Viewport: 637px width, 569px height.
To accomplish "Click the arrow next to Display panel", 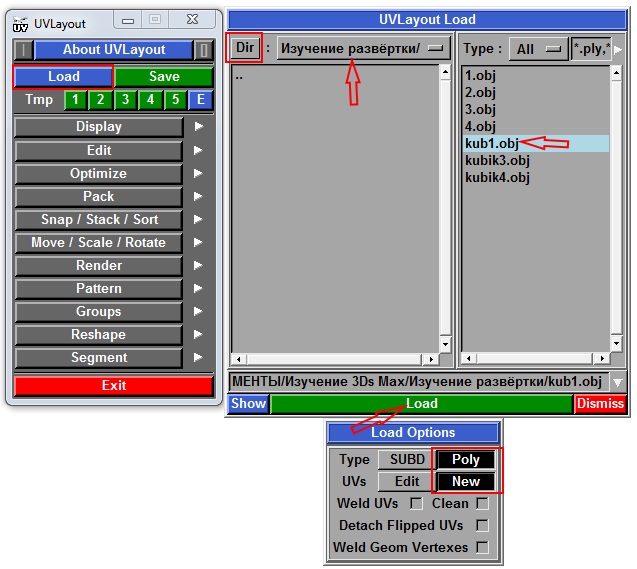I will pyautogui.click(x=199, y=127).
